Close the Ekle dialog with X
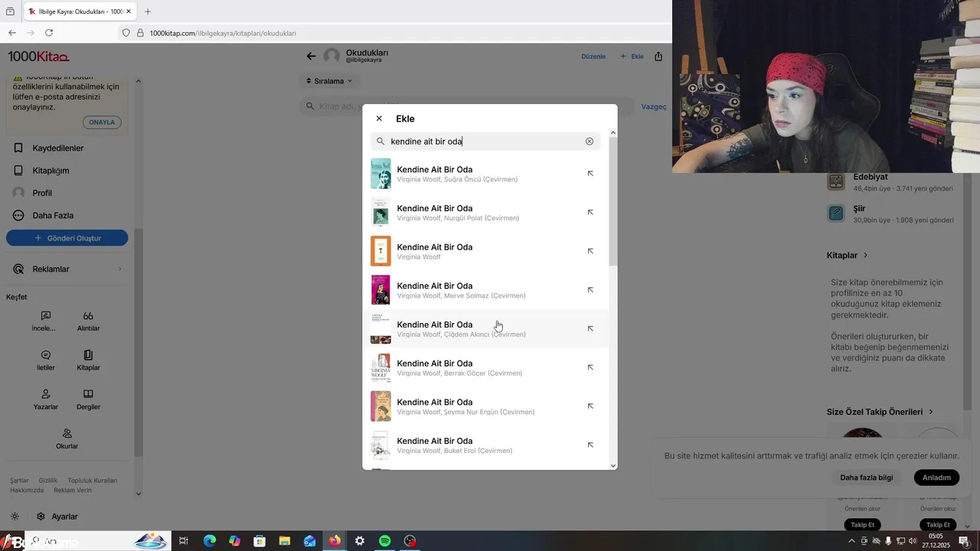The height and width of the screenshot is (551, 980). 379,119
